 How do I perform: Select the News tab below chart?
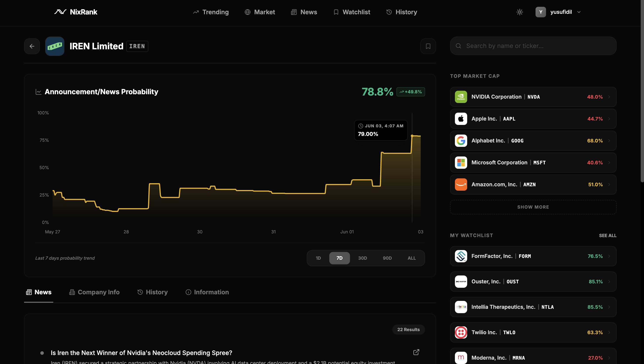tap(39, 292)
